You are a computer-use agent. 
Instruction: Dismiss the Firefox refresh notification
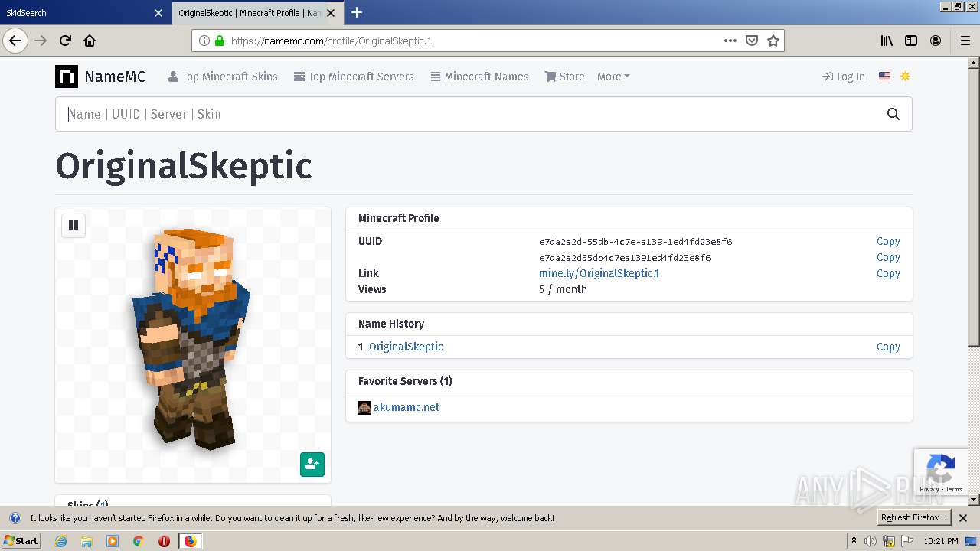point(963,518)
